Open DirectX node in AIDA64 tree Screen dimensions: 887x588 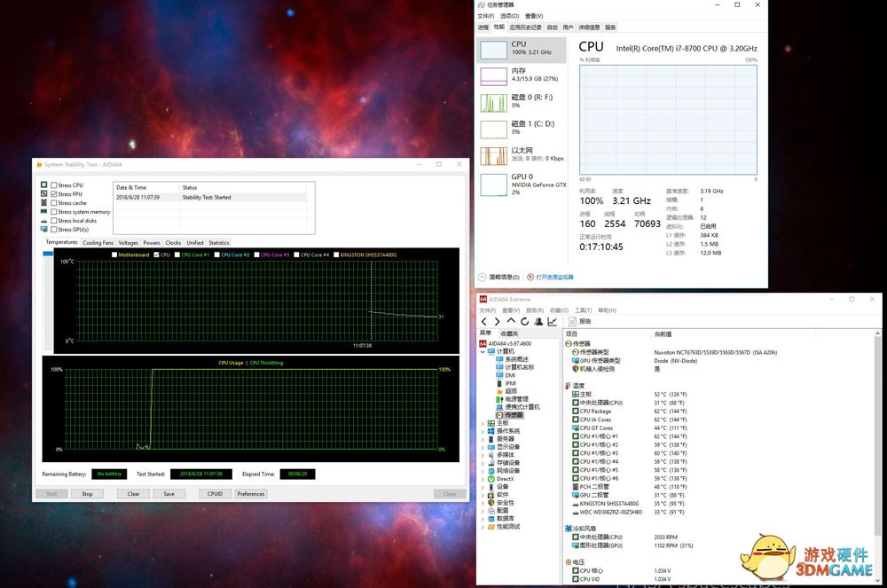pyautogui.click(x=505, y=479)
